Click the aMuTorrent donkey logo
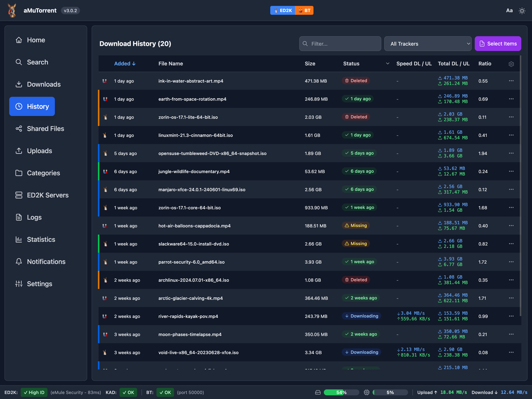 click(x=12, y=11)
